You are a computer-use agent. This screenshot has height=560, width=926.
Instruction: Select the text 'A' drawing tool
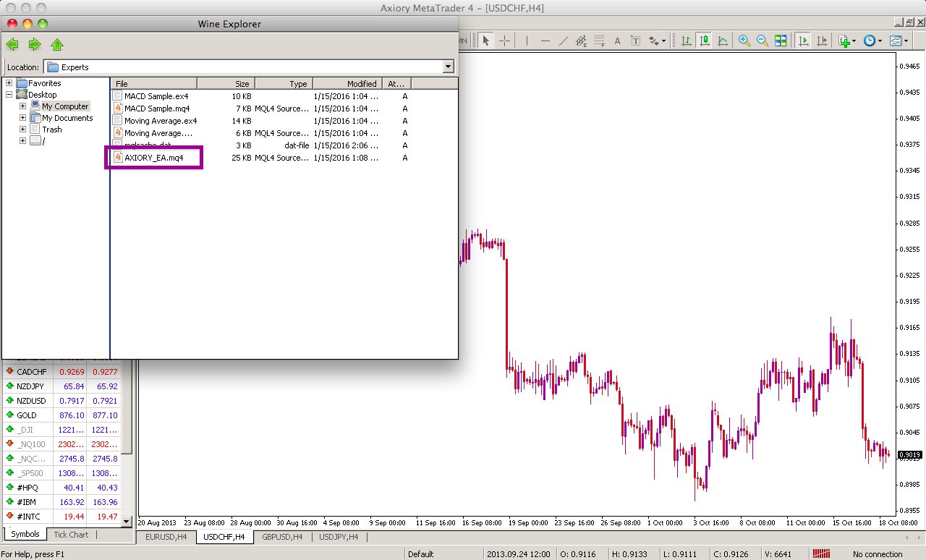tap(617, 41)
